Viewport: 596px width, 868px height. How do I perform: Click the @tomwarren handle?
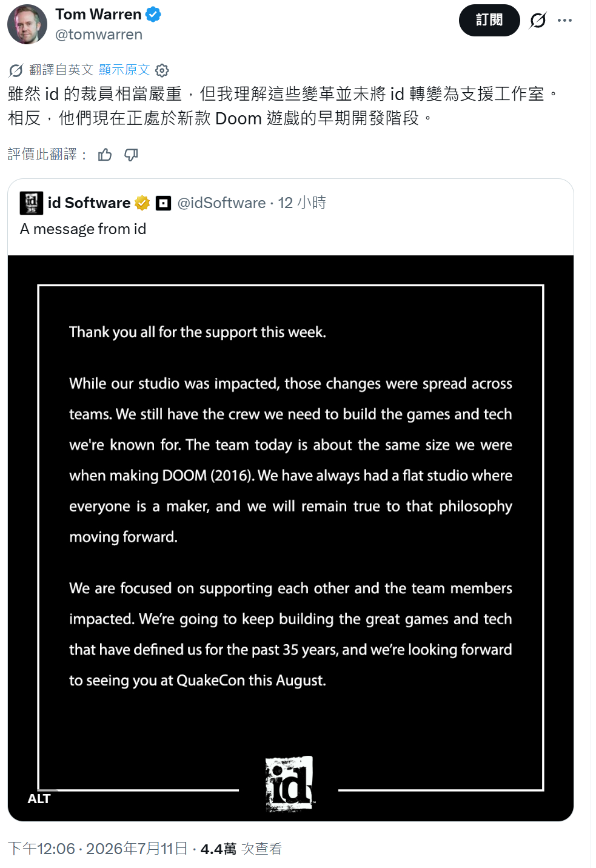[x=99, y=35]
